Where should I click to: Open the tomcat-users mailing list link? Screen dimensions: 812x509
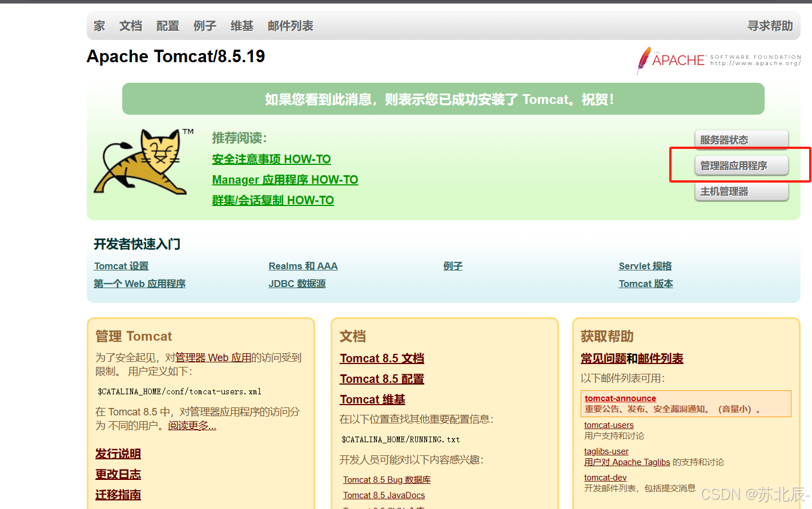[609, 425]
